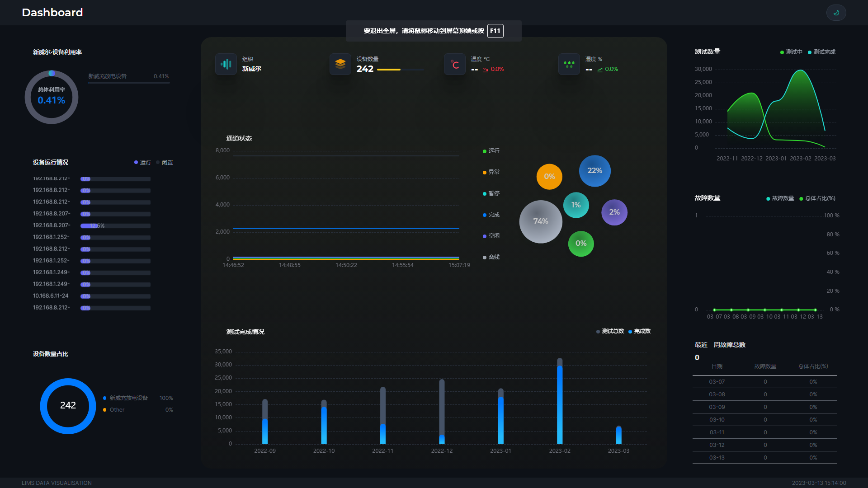Click the 74% gray bubble
The height and width of the screenshot is (488, 868).
pos(541,221)
